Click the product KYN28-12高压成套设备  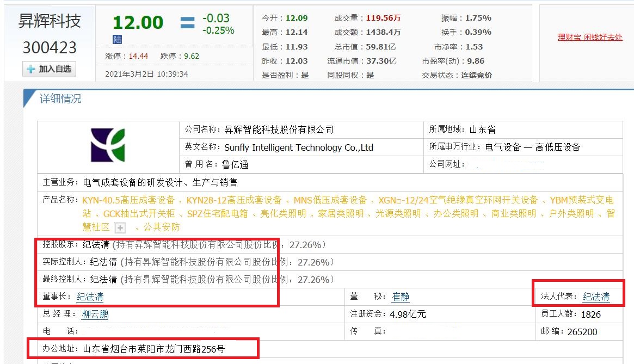pyautogui.click(x=233, y=200)
